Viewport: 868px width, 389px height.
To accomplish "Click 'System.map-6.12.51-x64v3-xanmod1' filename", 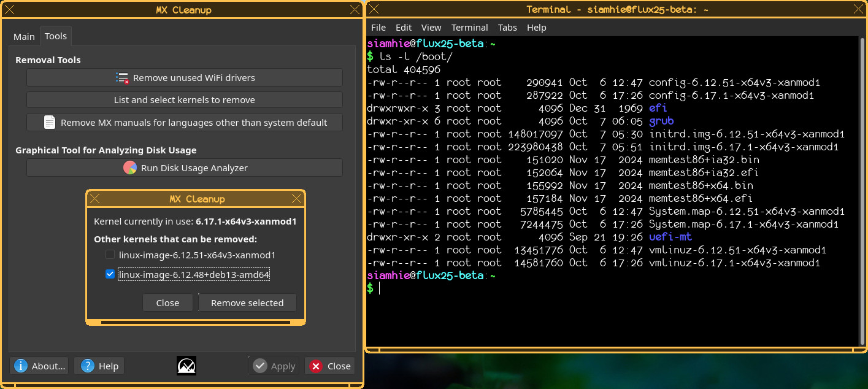I will point(747,211).
